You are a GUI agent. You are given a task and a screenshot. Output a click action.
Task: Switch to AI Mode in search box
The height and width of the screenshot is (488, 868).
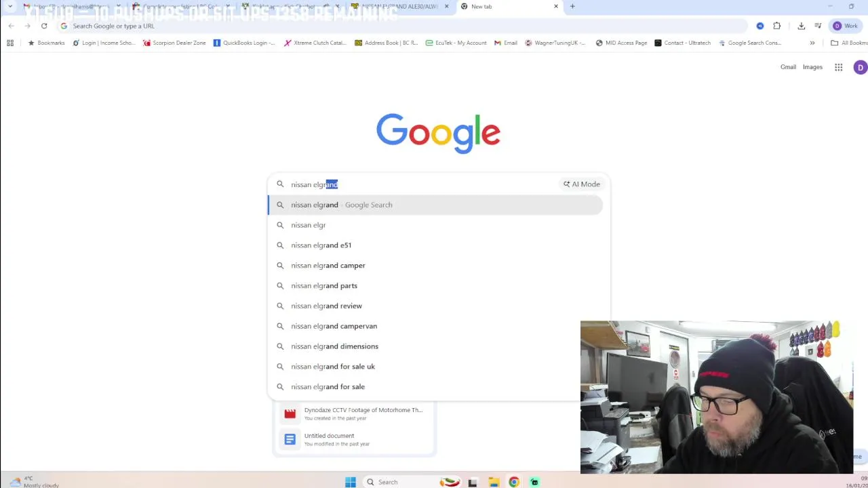tap(582, 184)
